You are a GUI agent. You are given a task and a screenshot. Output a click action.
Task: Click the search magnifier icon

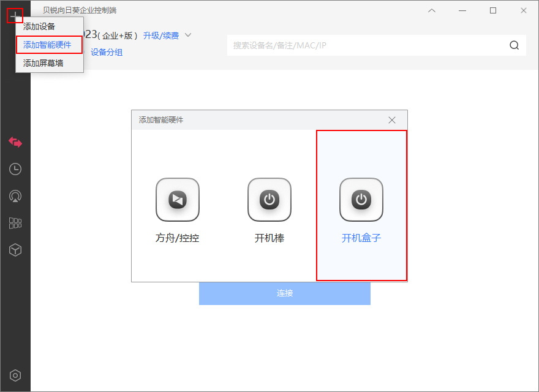[x=514, y=45]
